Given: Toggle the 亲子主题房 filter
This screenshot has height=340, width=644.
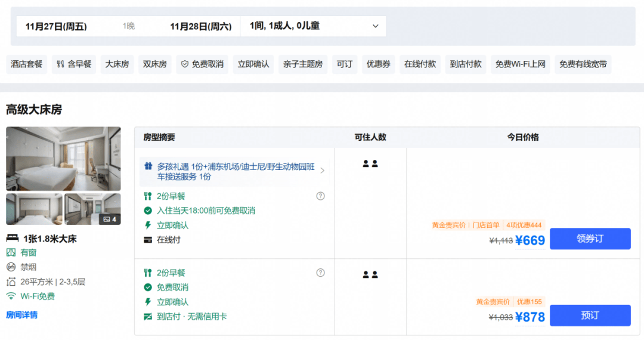Looking at the screenshot, I should click(303, 64).
